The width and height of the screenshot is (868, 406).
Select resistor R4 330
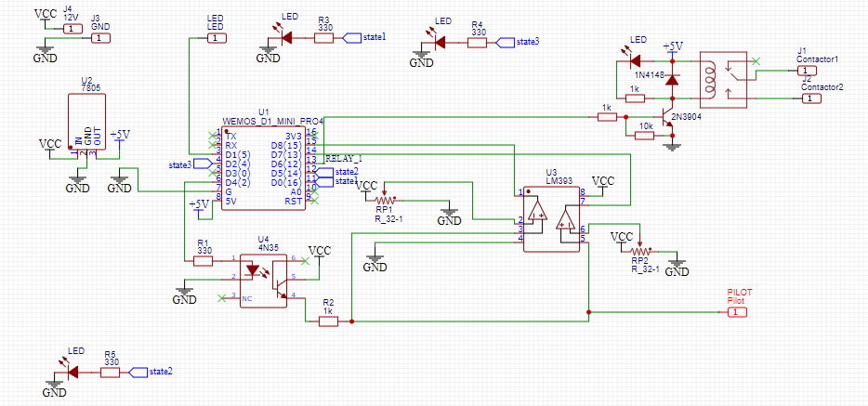tap(477, 43)
